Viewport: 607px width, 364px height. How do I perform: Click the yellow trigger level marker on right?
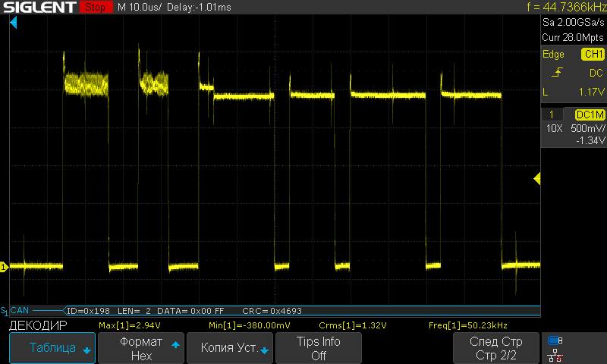point(537,178)
